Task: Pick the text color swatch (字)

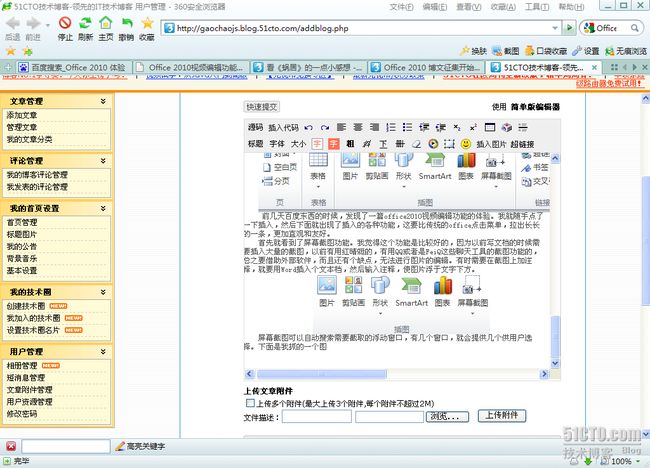Action: (317, 144)
